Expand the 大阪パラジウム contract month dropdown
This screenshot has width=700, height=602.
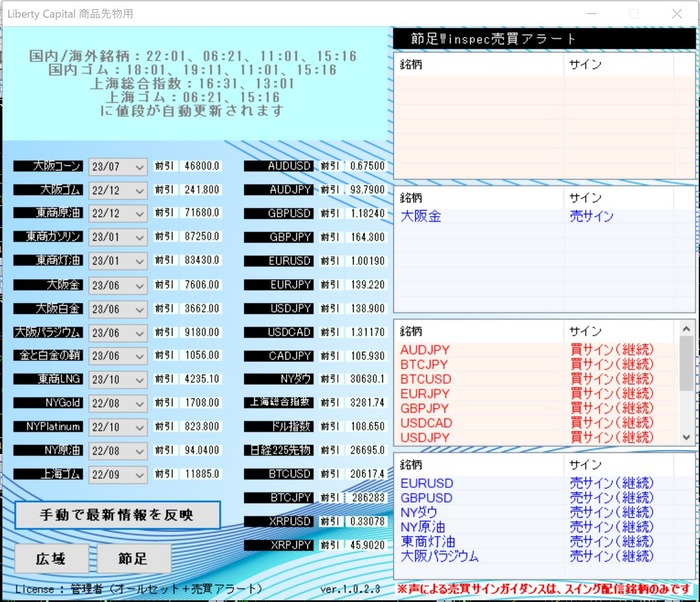click(118, 333)
